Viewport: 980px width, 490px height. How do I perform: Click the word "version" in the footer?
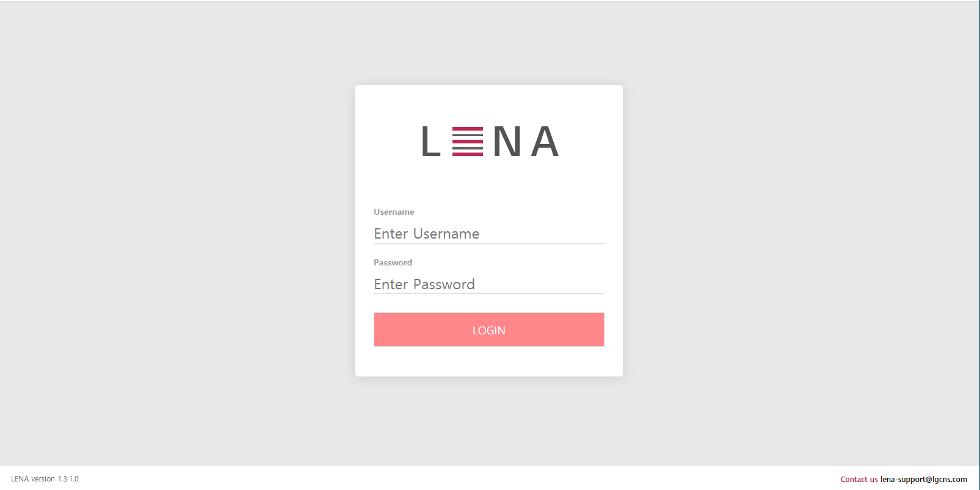(x=43, y=479)
